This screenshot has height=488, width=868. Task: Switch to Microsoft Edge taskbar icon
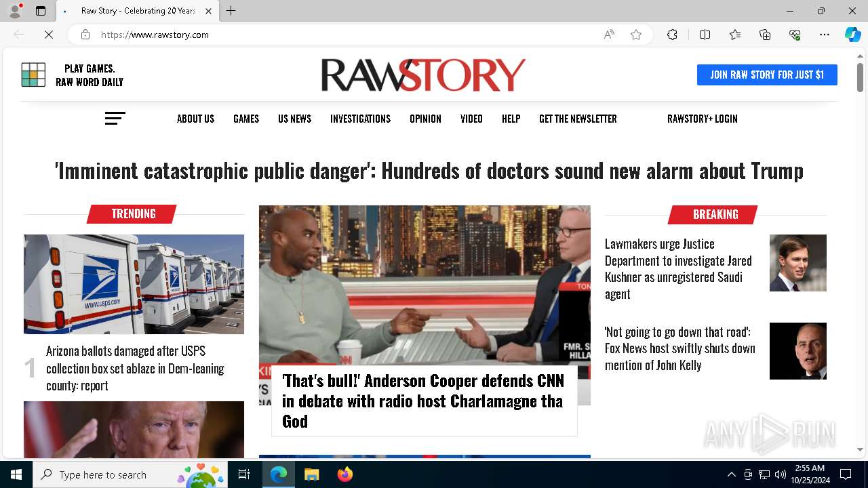[279, 474]
